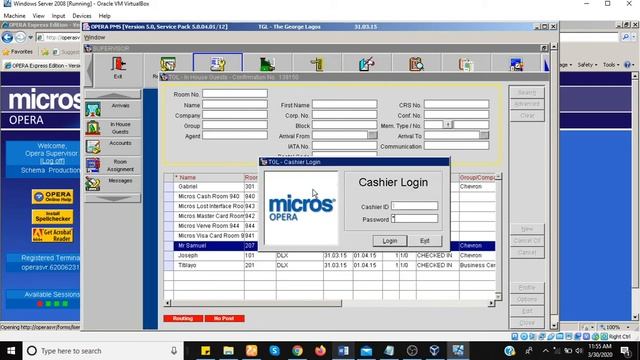
Task: Click OBS Studio icon in taskbar
Action: click(412, 351)
